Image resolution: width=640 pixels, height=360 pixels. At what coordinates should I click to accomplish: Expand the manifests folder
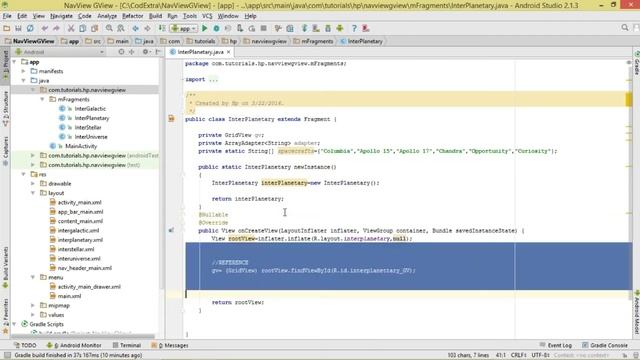24,71
